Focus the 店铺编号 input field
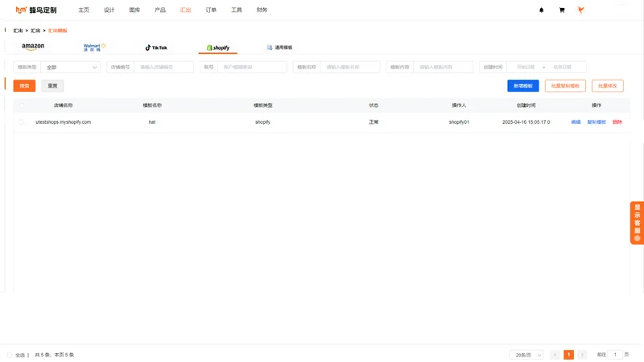 163,67
